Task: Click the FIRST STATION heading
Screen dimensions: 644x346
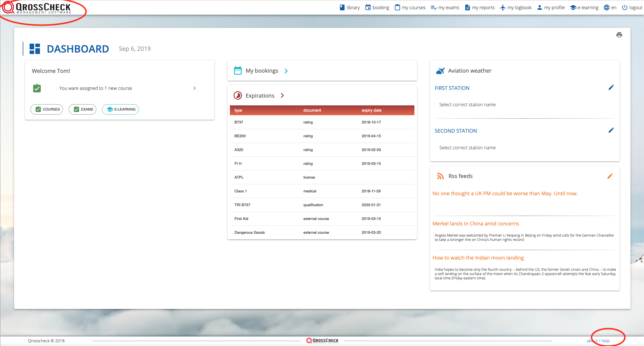Action: tap(452, 88)
